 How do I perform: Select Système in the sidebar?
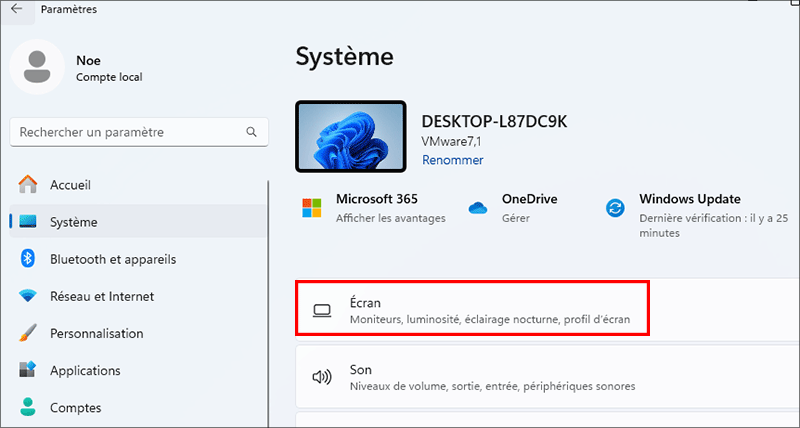pyautogui.click(x=73, y=222)
